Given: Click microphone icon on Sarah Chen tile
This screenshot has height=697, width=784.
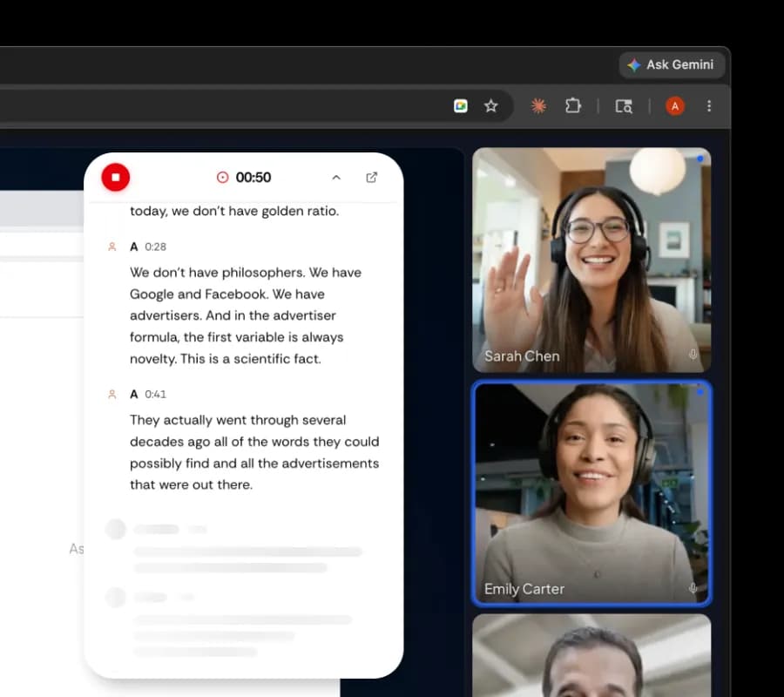Looking at the screenshot, I should 693,355.
